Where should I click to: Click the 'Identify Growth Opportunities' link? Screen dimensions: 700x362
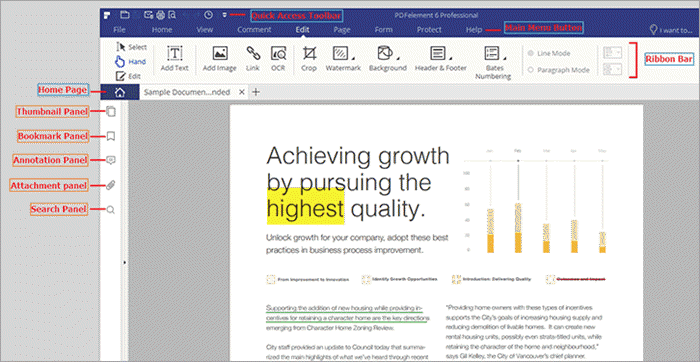404,279
